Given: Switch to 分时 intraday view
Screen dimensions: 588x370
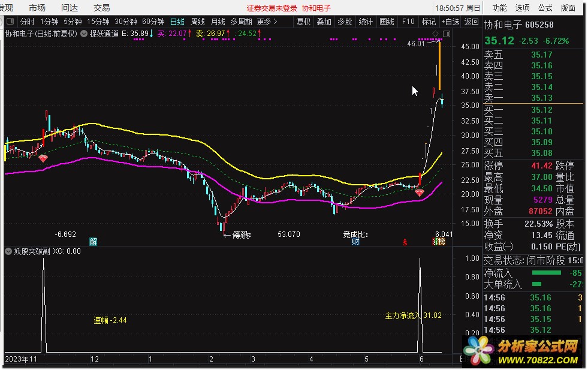Looking at the screenshot, I should (x=27, y=22).
